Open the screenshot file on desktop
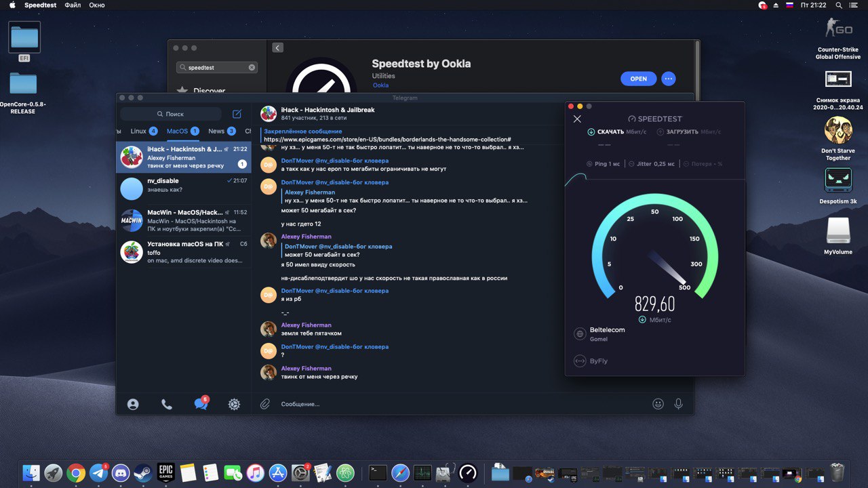The height and width of the screenshot is (488, 868). click(x=838, y=89)
